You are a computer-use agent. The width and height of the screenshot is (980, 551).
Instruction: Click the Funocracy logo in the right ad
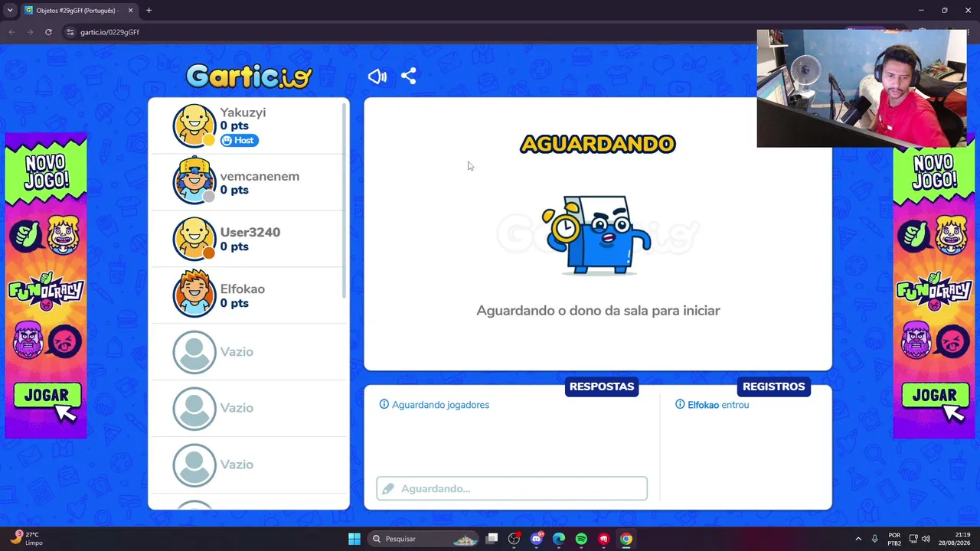[934, 292]
